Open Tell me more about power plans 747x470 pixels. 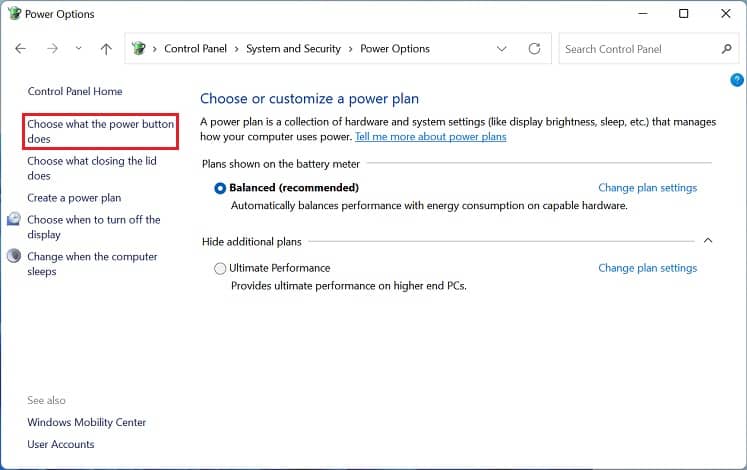pos(431,137)
